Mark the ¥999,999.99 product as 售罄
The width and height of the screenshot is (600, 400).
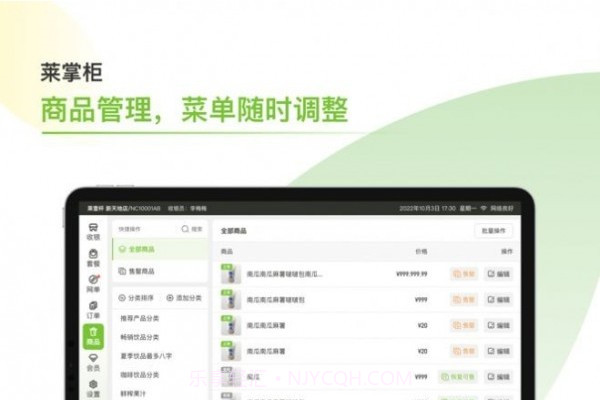click(464, 274)
